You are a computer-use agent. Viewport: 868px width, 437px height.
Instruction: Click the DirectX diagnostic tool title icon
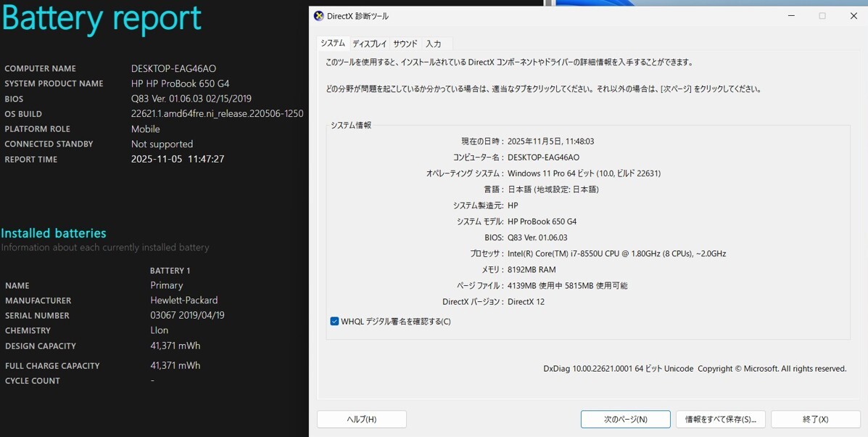318,16
